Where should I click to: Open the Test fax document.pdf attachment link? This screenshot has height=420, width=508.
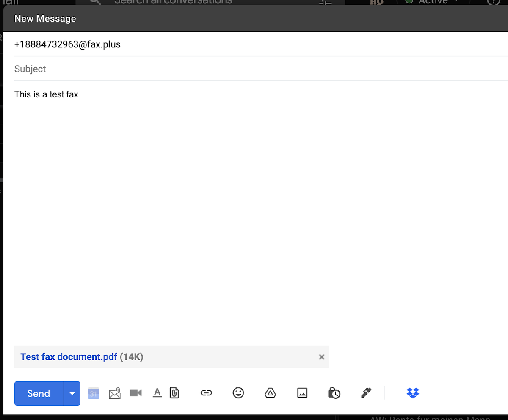click(69, 357)
